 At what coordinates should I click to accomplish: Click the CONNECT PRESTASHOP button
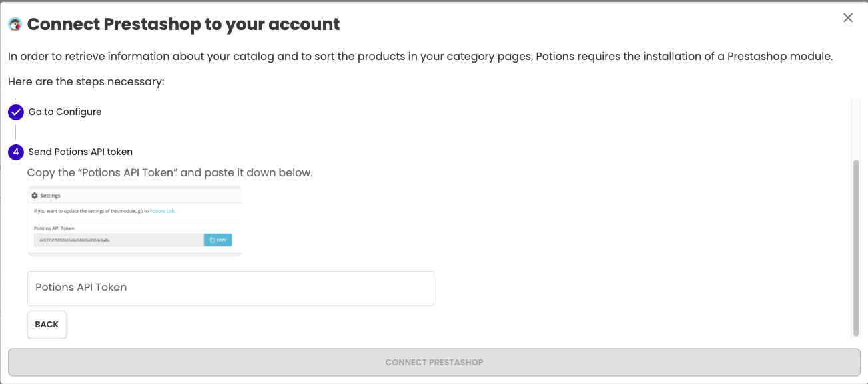[x=434, y=363]
